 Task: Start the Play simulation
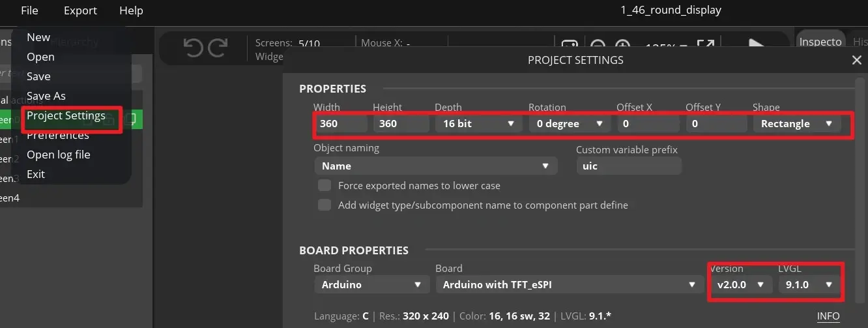[756, 46]
